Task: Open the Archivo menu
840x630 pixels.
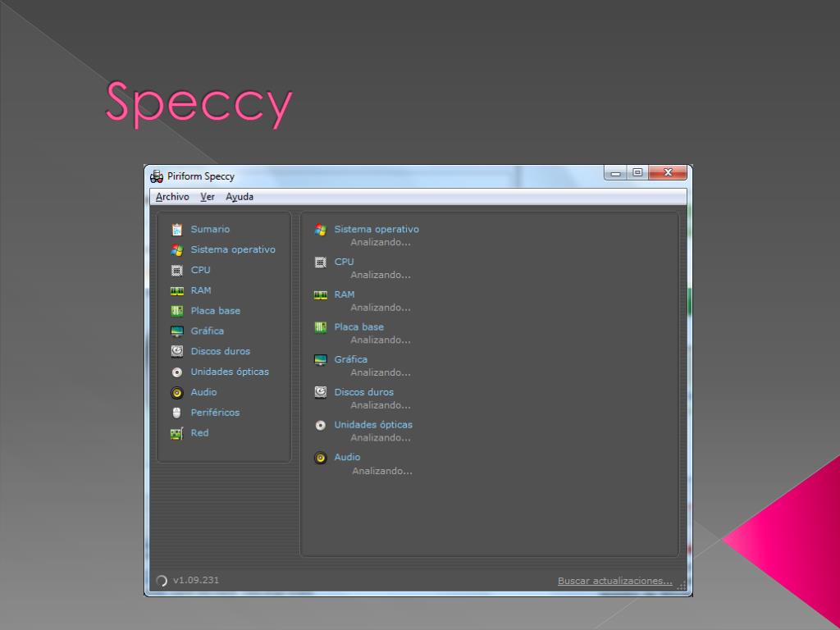Action: coord(172,197)
